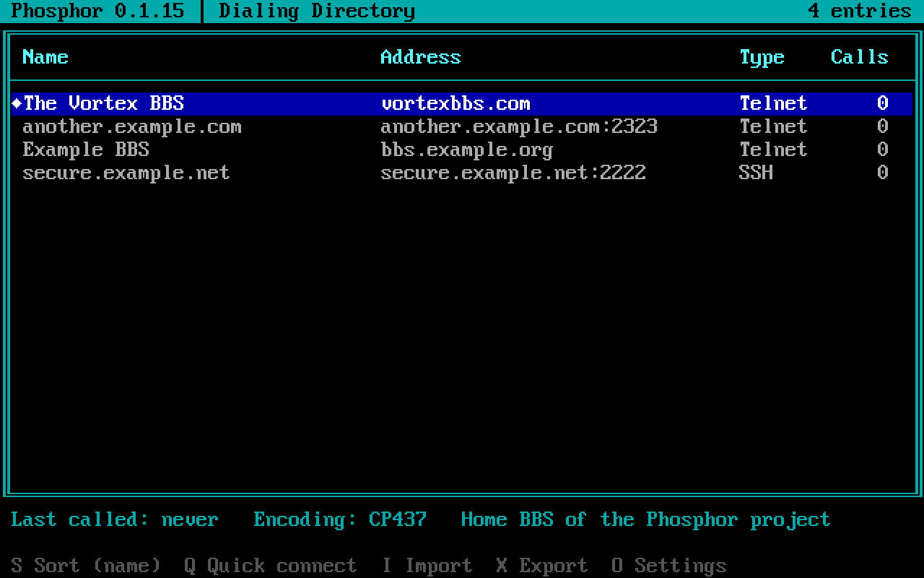Click the Last called: never status

click(x=115, y=519)
